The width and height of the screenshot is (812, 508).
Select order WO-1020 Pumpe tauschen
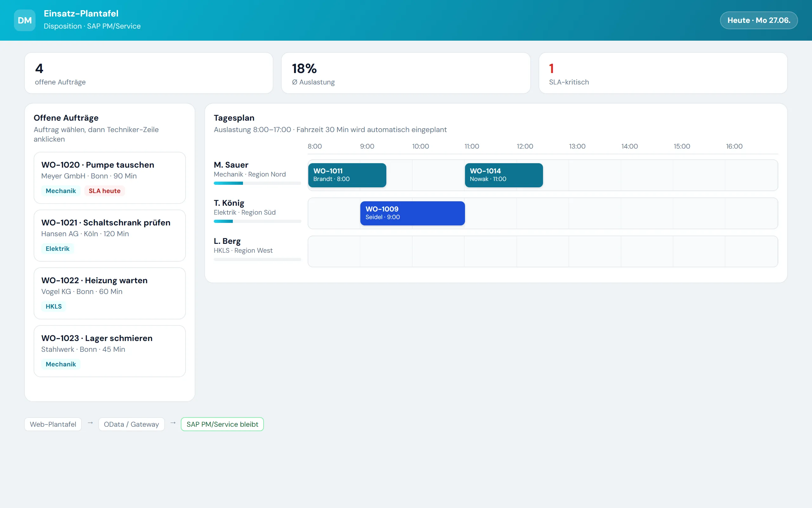pos(110,178)
